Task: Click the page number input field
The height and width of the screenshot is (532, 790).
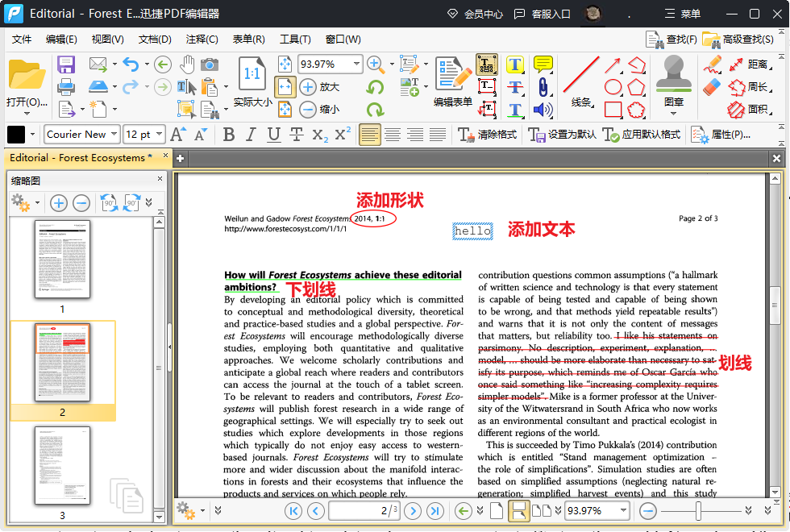Action: 364,511
